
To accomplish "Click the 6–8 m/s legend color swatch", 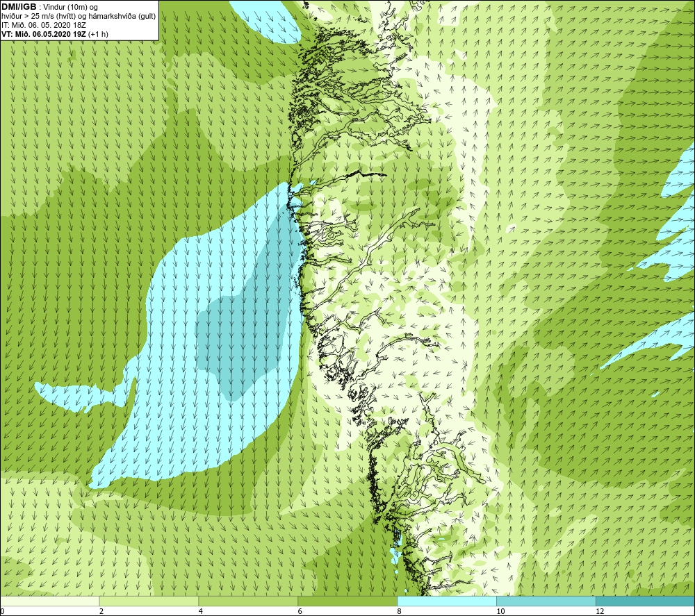I will tap(347, 601).
